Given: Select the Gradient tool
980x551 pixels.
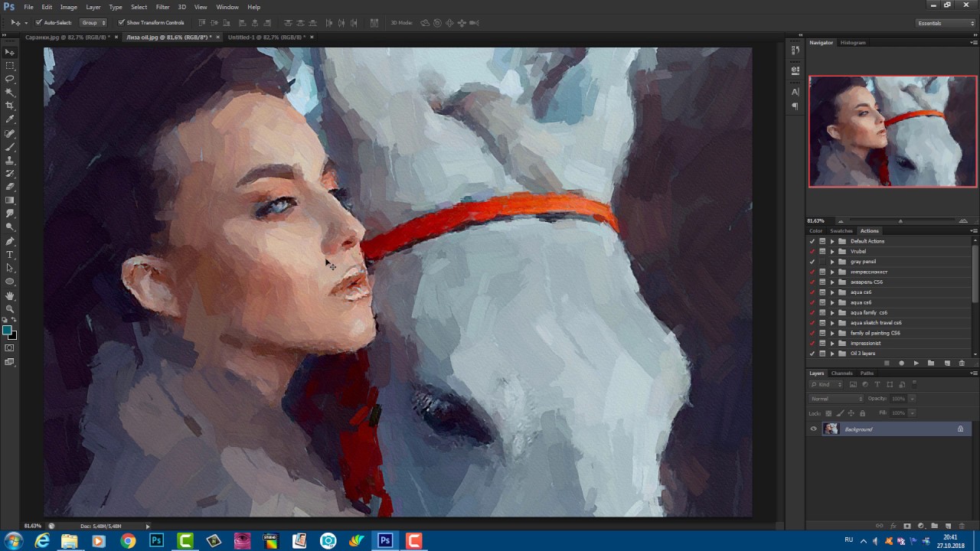Looking at the screenshot, I should (10, 200).
